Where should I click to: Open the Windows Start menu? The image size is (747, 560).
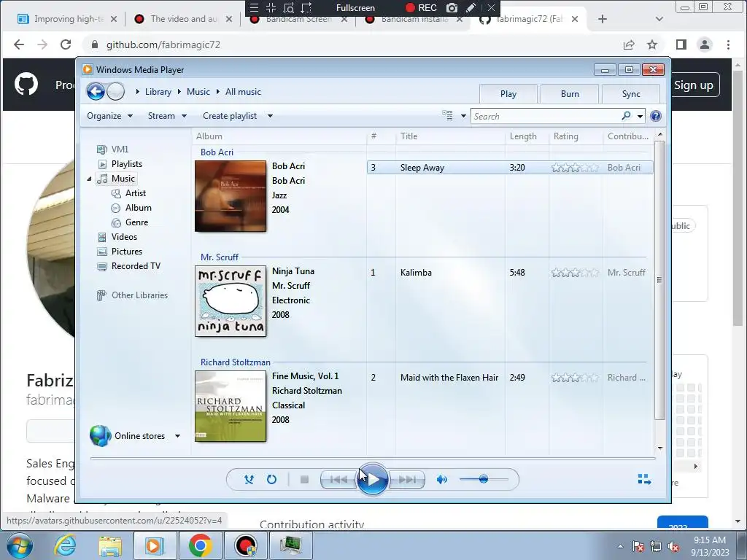[x=19, y=545]
